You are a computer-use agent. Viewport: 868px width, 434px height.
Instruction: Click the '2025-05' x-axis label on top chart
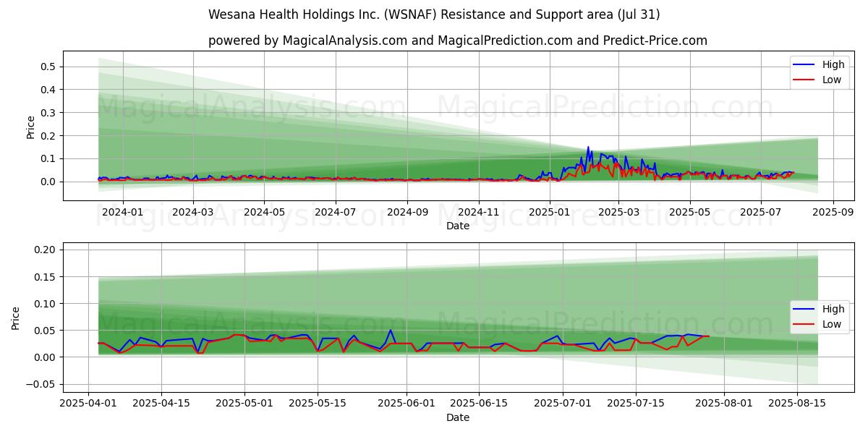pos(689,212)
